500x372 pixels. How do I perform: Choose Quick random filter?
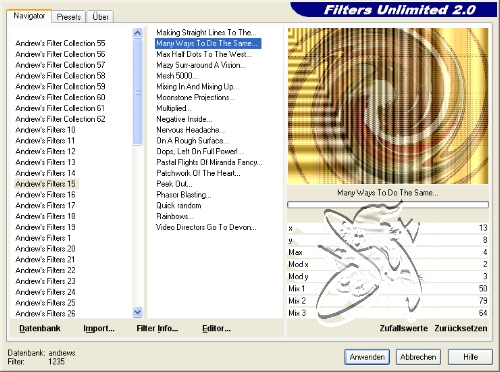(x=179, y=205)
